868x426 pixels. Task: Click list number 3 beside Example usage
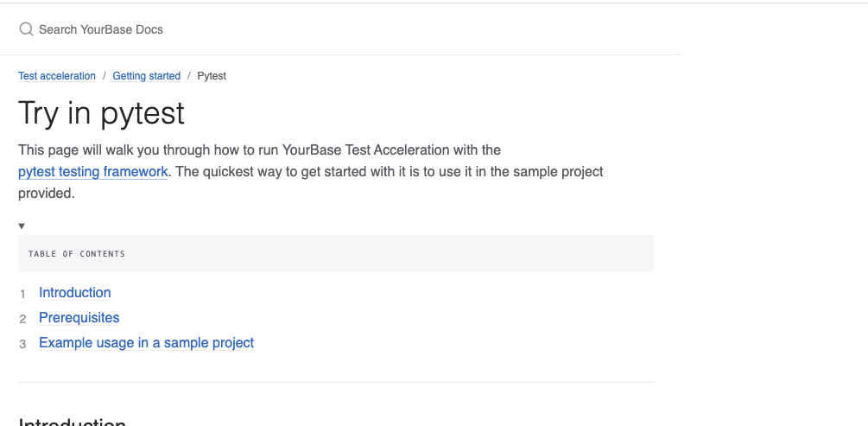23,344
